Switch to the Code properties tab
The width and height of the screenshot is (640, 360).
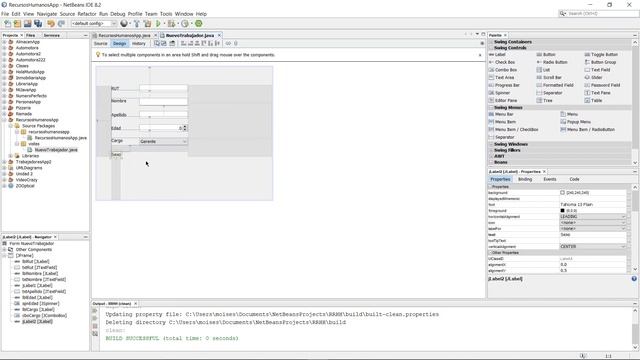(574, 179)
